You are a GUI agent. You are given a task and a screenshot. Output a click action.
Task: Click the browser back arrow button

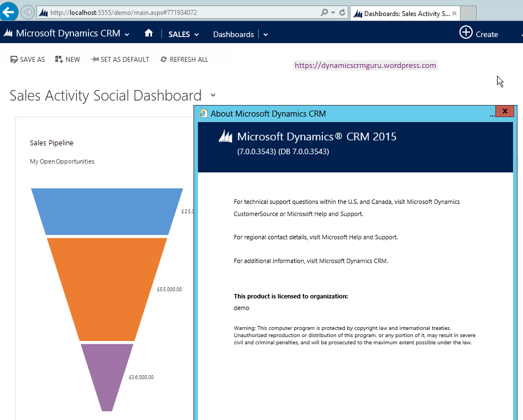coord(9,12)
